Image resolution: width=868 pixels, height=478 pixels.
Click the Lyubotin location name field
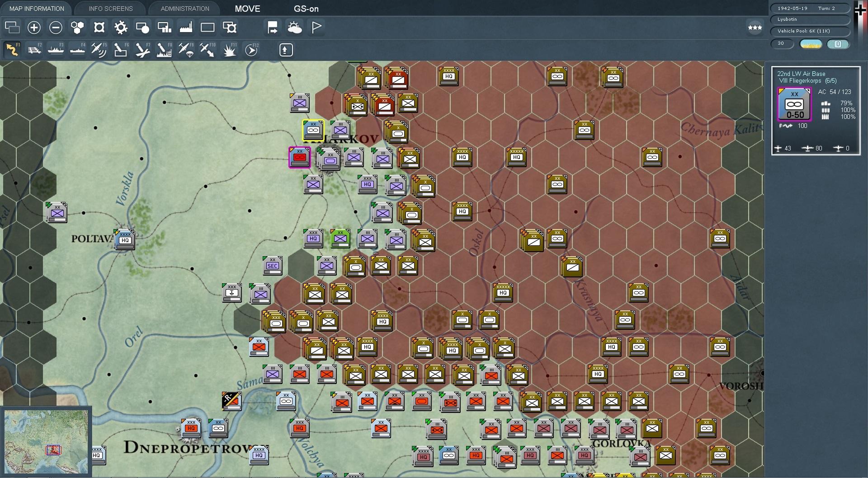(809, 19)
